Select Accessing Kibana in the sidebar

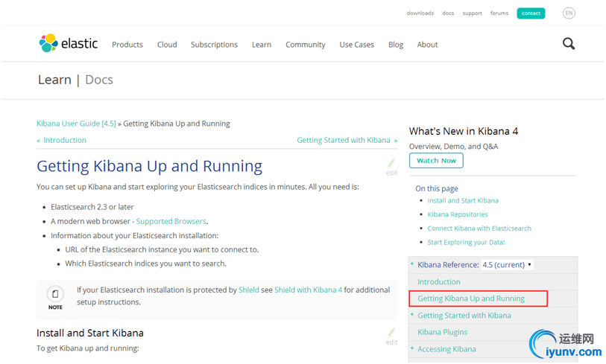click(446, 349)
